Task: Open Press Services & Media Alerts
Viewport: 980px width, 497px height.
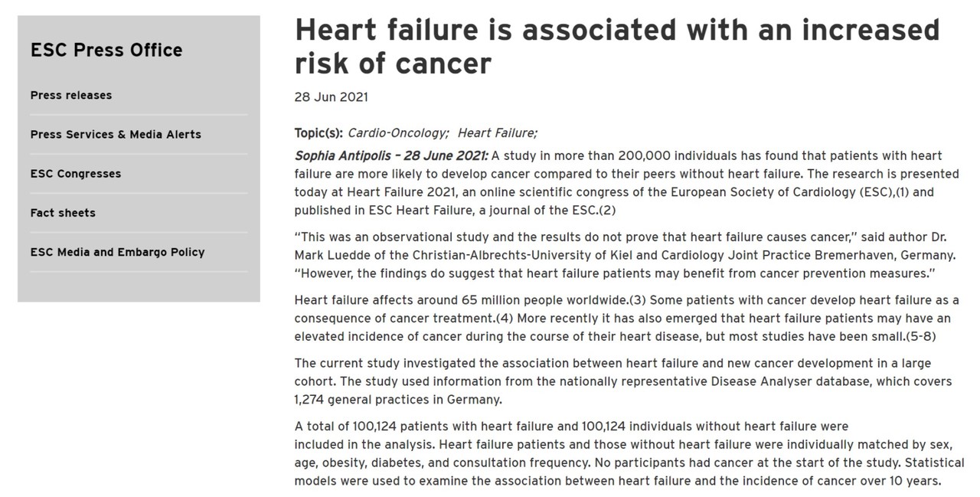Action: pos(115,134)
